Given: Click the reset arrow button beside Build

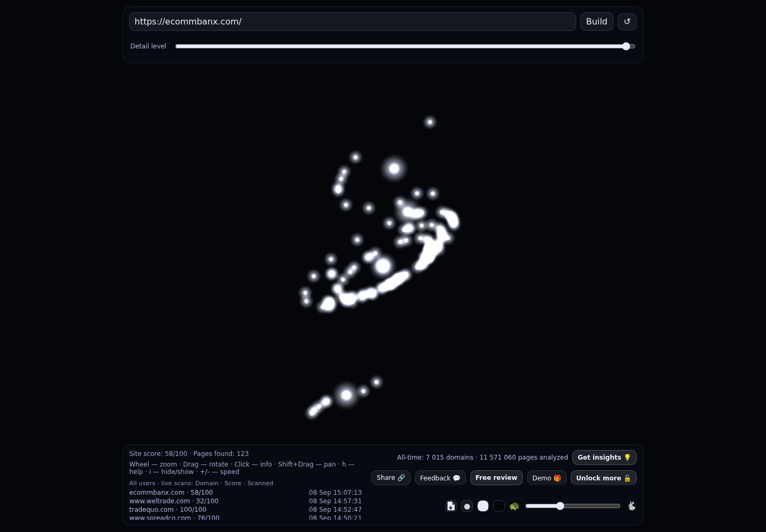Looking at the screenshot, I should click(627, 22).
